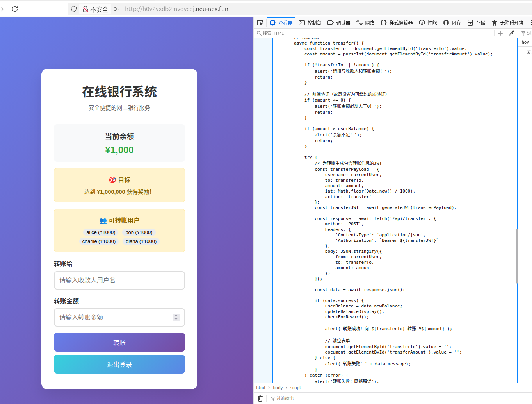The width and height of the screenshot is (532, 404).
Task: Click the tracking protection shield icon
Action: click(x=74, y=9)
